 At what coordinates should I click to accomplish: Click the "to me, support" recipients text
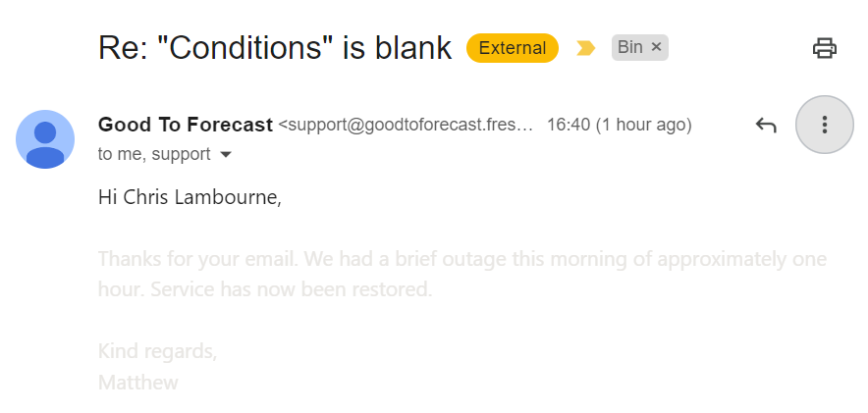coord(154,154)
